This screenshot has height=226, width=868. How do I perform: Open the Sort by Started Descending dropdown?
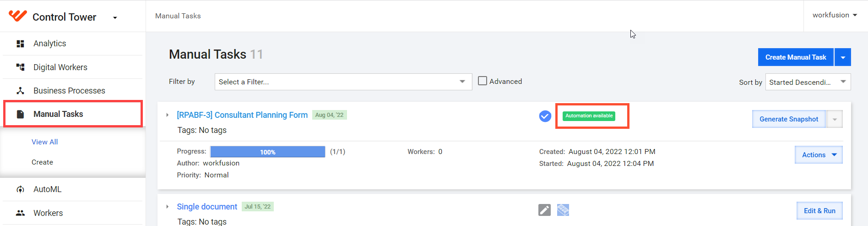click(x=808, y=82)
